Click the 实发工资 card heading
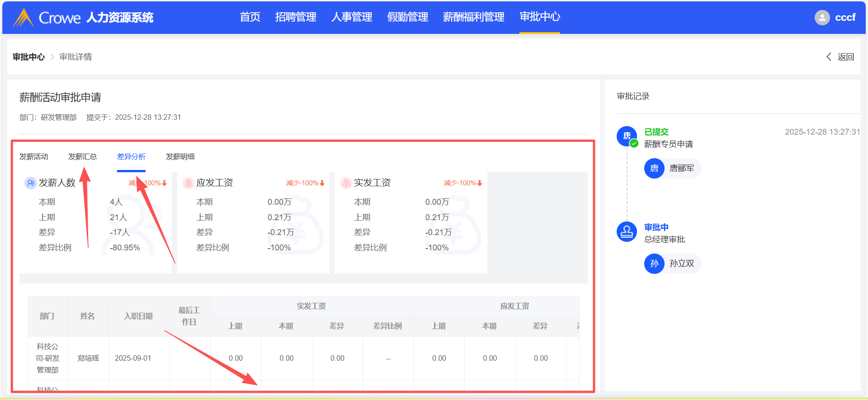The width and height of the screenshot is (868, 400). 373,183
